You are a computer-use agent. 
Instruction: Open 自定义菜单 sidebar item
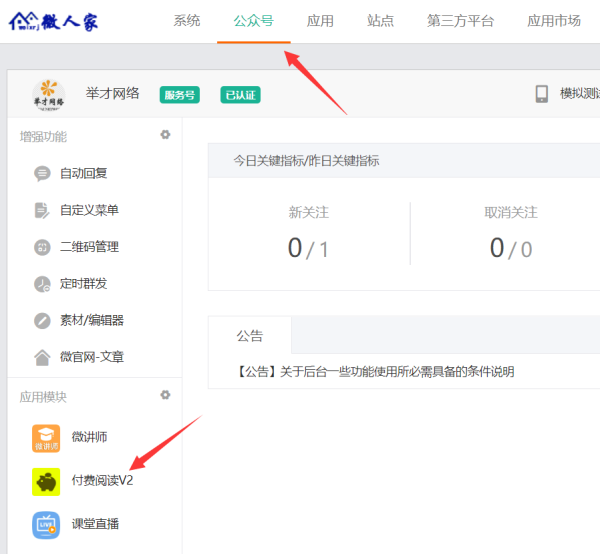click(89, 210)
